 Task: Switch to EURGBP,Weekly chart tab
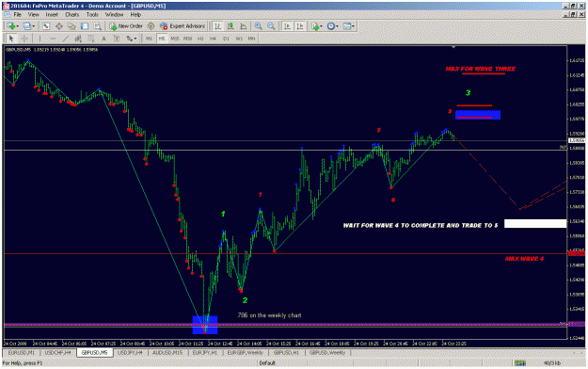(x=246, y=353)
